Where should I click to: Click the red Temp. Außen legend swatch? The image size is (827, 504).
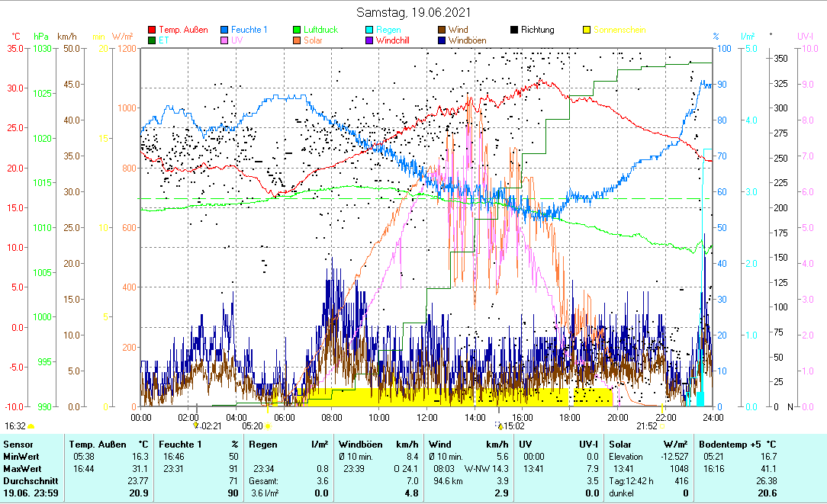(152, 30)
